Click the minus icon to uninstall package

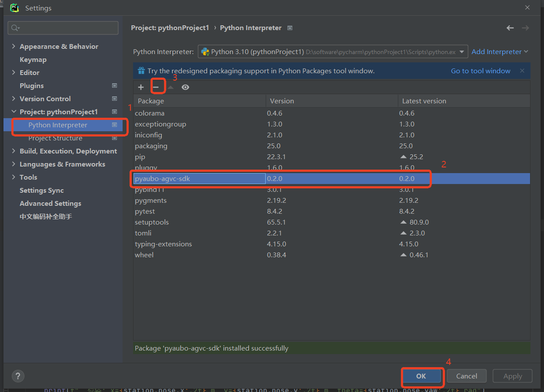coord(156,87)
